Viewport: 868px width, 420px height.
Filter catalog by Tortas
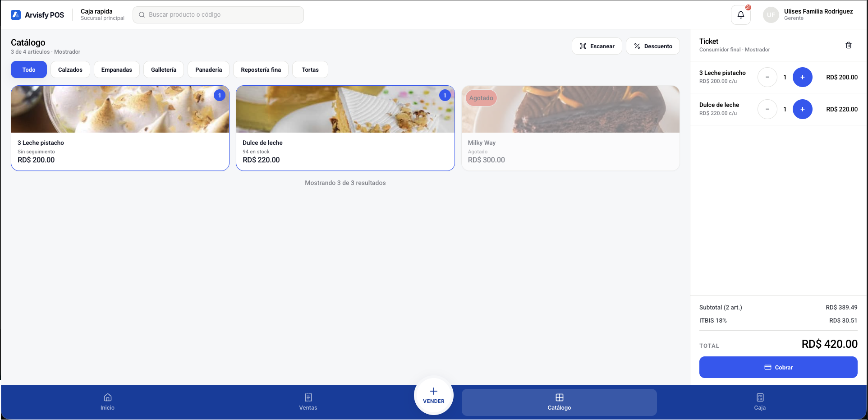tap(310, 69)
